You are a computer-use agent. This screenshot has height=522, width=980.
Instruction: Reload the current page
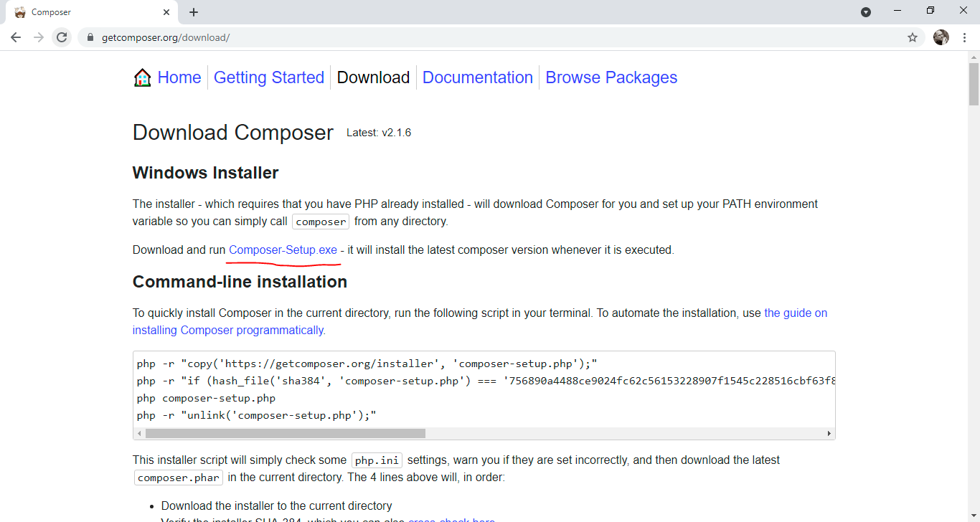pos(62,37)
